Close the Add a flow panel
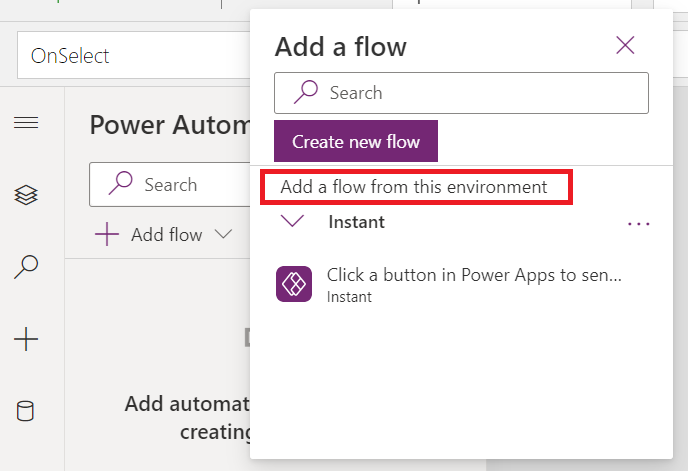This screenshot has height=471, width=688. click(625, 45)
